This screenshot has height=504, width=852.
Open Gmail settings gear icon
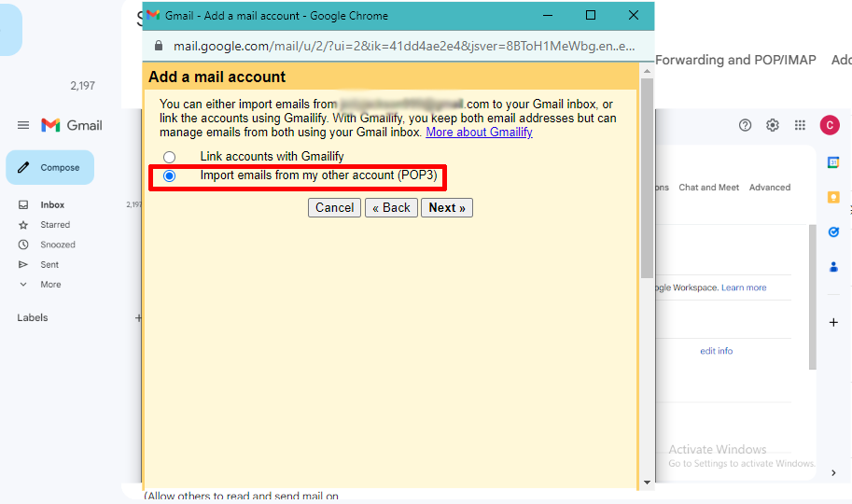click(x=773, y=125)
